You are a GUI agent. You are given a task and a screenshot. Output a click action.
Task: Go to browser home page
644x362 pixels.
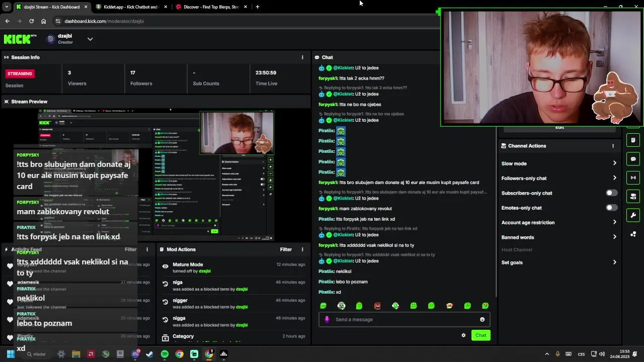[x=43, y=21]
